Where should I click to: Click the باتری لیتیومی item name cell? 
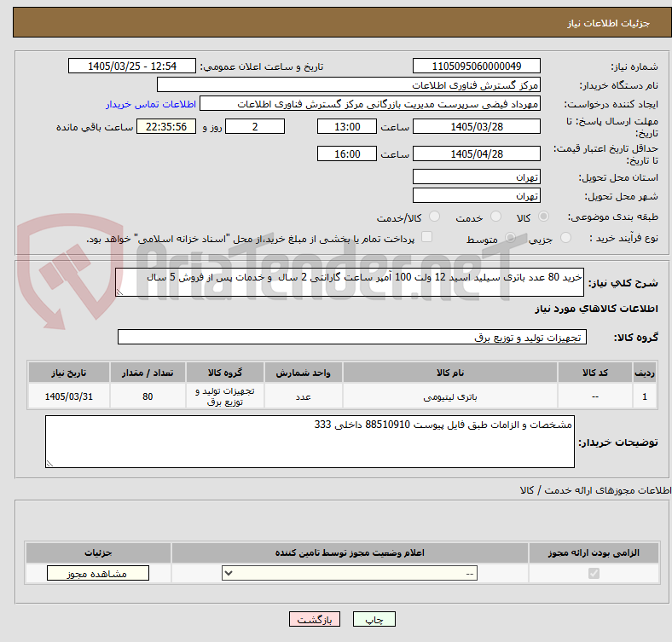point(450,396)
